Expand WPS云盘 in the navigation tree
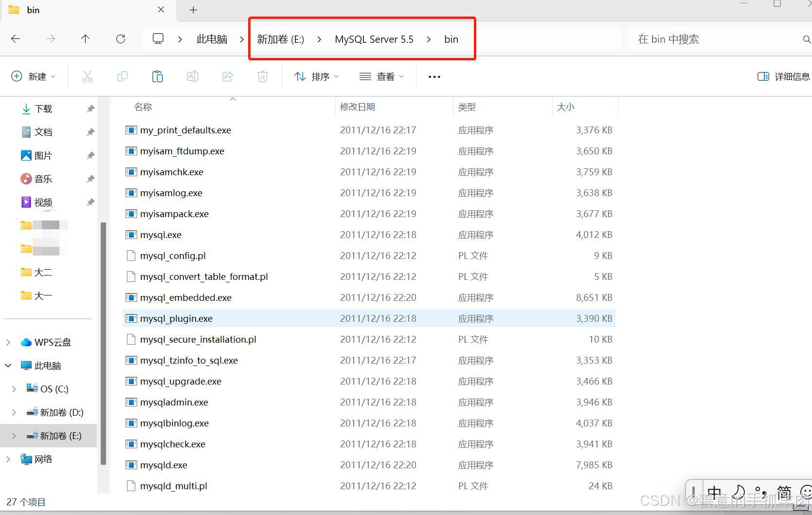Screen dimensions: 812x515 [8, 342]
